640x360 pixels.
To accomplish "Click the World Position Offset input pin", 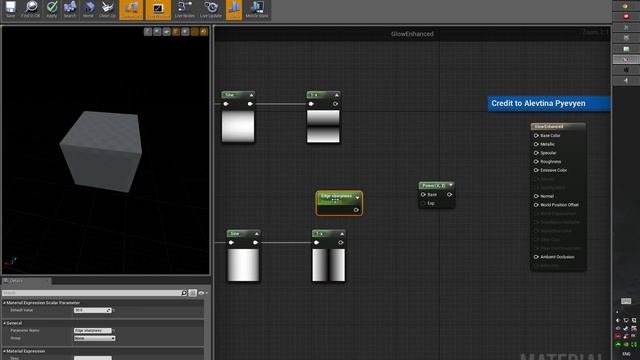I will click(536, 205).
